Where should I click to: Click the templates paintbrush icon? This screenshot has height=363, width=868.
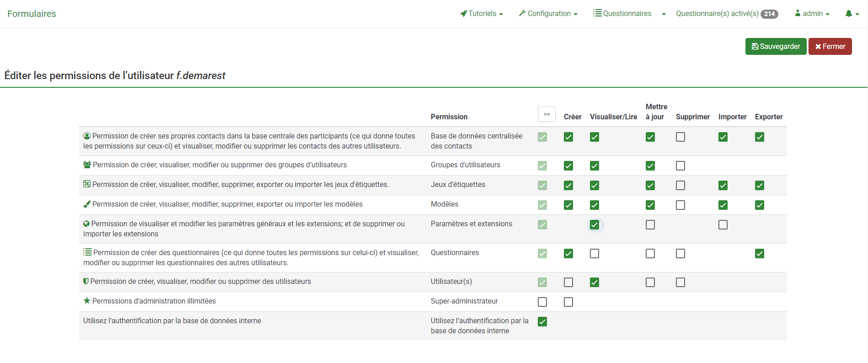(x=87, y=204)
